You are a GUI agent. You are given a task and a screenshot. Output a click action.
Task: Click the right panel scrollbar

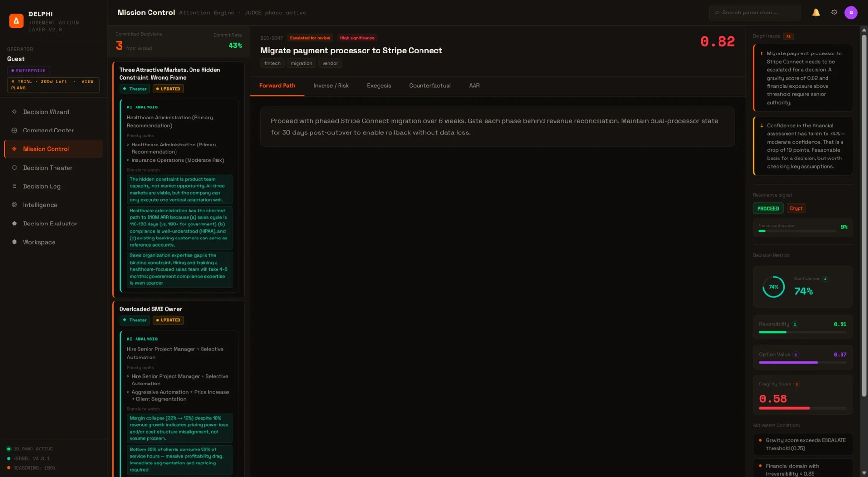[864, 215]
